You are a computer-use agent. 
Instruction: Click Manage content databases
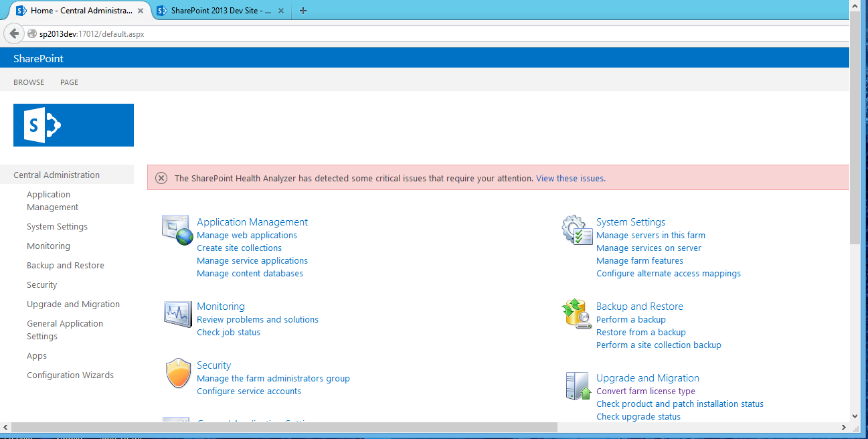[x=250, y=274]
